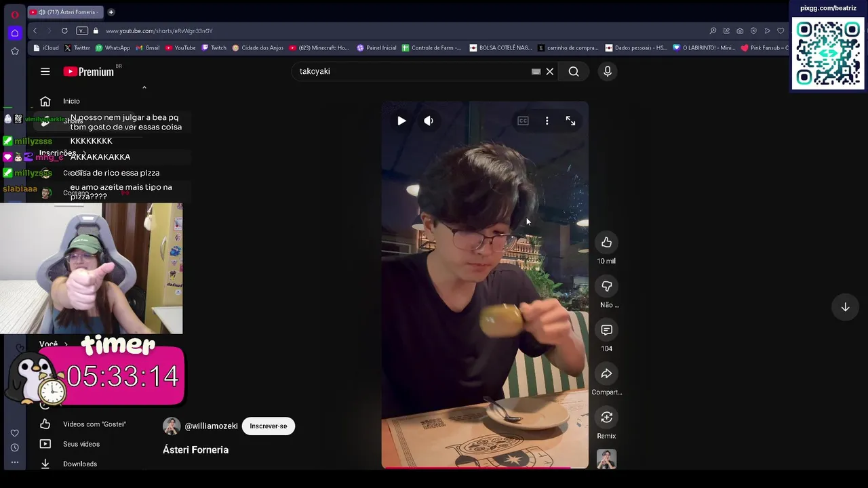Open the iCloud bookmark
Viewport: 868px width, 488px height.
pyautogui.click(x=46, y=48)
